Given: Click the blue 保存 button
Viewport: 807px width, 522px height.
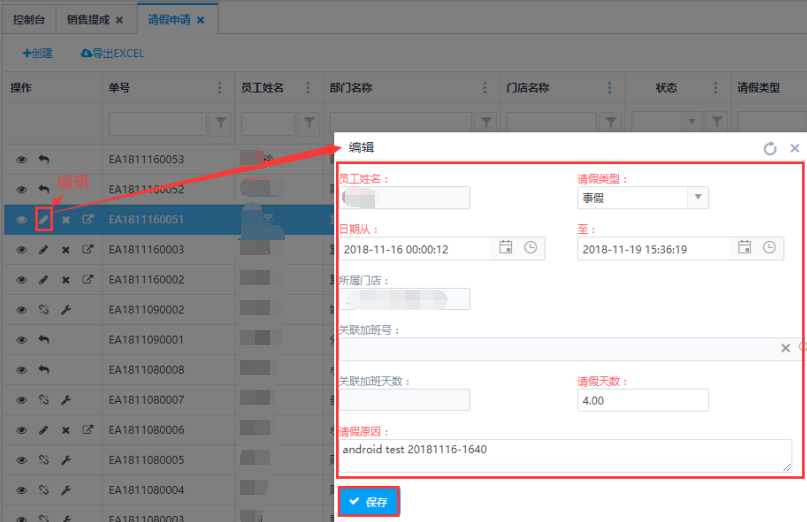Looking at the screenshot, I should tap(368, 502).
